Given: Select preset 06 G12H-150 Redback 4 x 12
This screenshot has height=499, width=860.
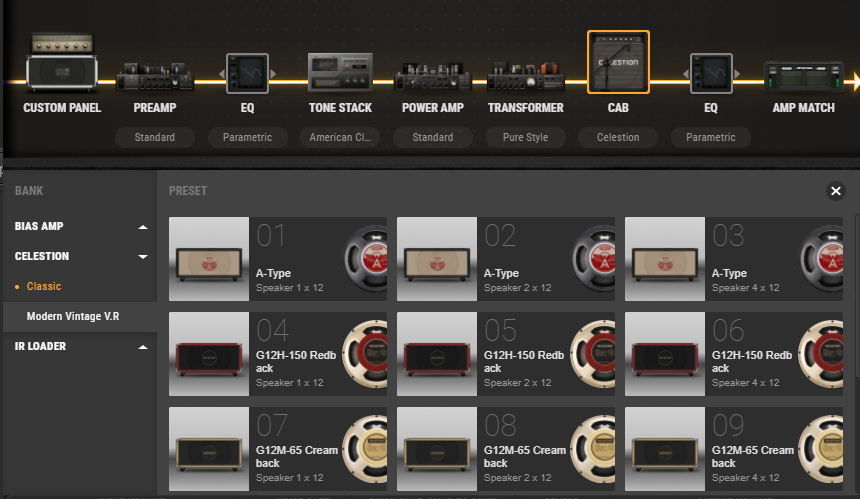Looking at the screenshot, I should click(734, 354).
